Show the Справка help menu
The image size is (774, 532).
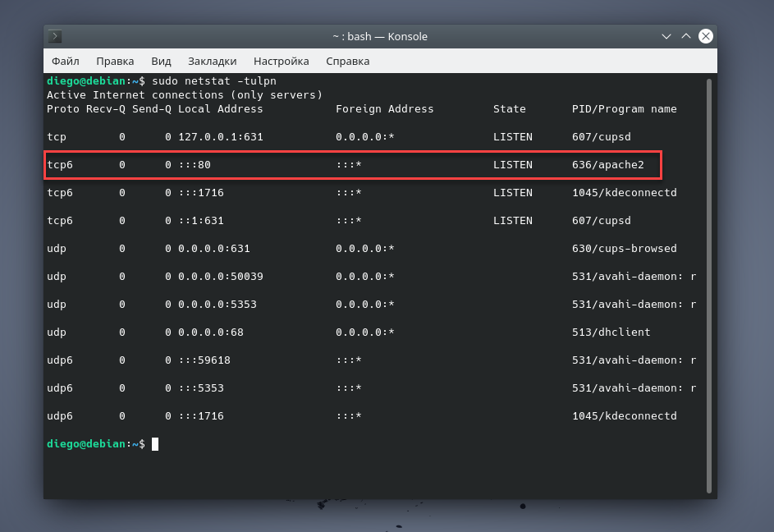(x=347, y=61)
